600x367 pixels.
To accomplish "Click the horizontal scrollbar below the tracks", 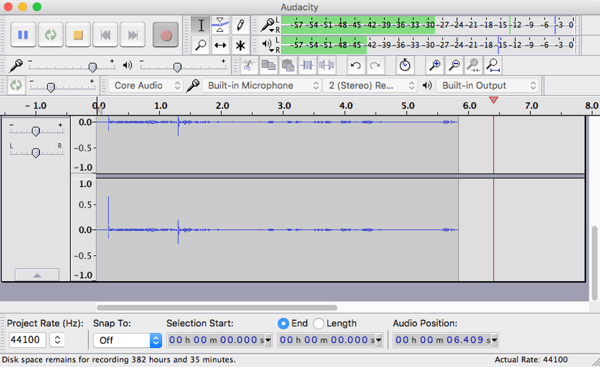I will 217,308.
